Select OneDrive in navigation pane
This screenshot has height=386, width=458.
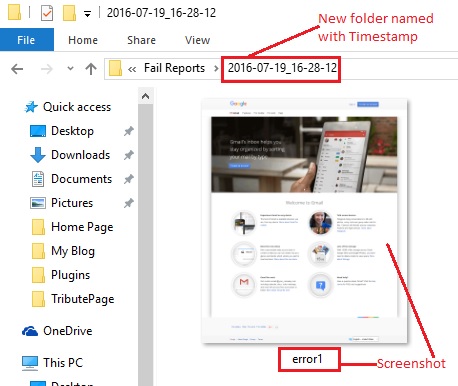click(x=68, y=331)
